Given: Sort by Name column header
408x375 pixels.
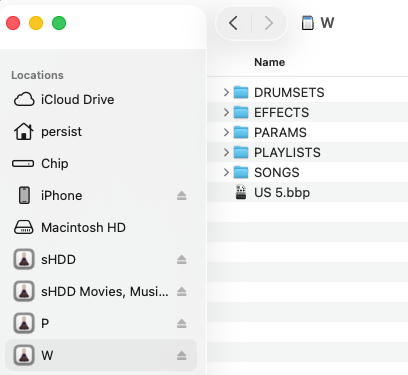Looking at the screenshot, I should (x=269, y=62).
